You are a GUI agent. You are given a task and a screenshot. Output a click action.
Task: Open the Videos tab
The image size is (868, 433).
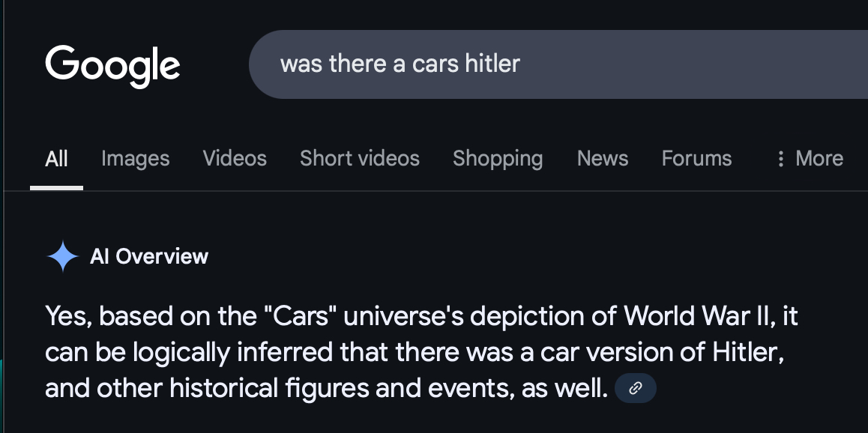235,159
